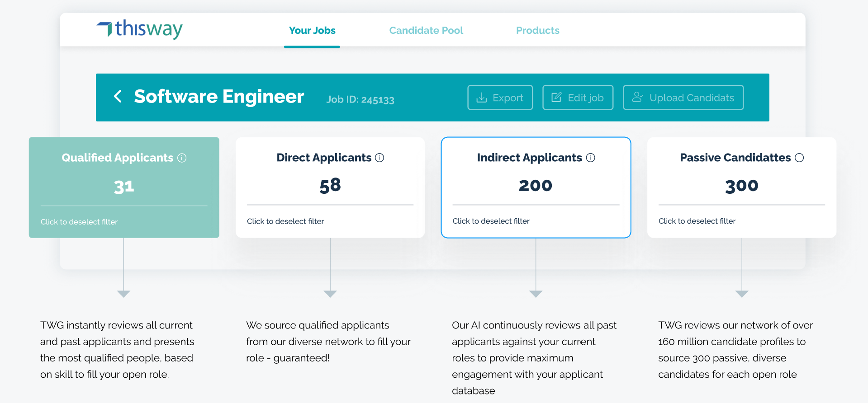Click the thisway logo

[139, 29]
